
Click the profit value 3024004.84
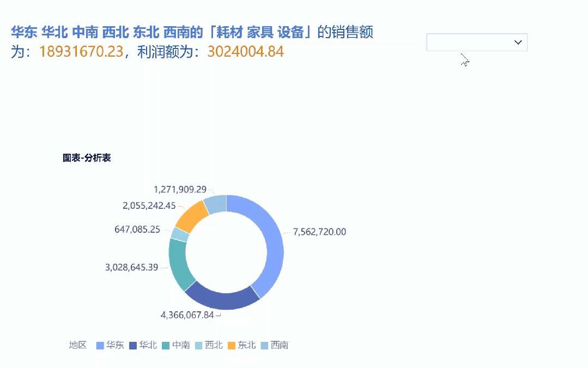(246, 52)
